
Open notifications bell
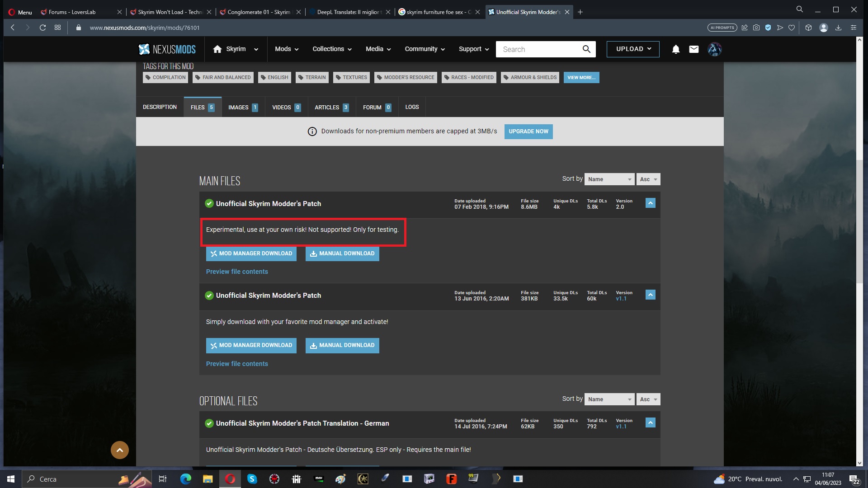(x=675, y=49)
